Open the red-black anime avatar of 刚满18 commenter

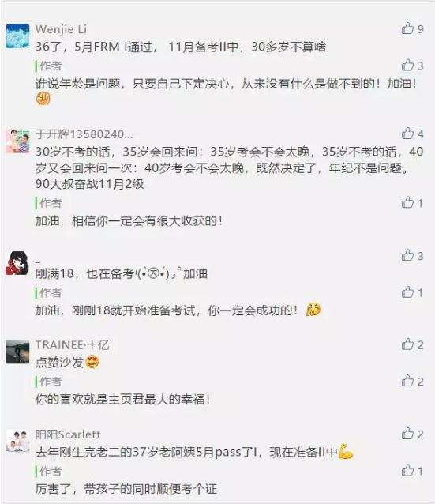[x=17, y=263]
